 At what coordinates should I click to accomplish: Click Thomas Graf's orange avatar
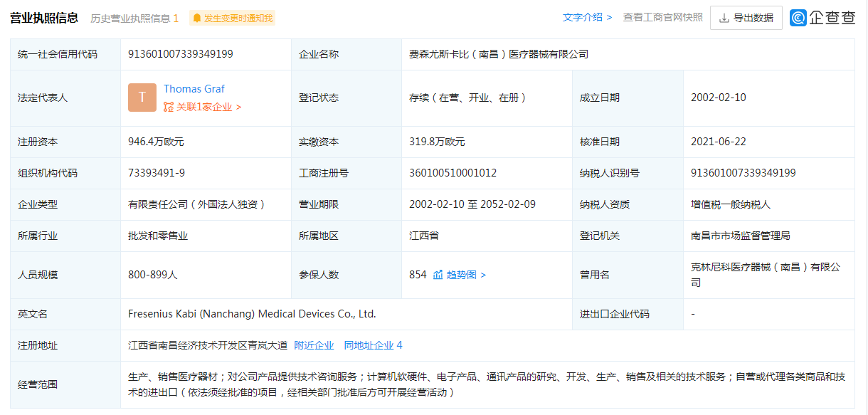click(142, 98)
